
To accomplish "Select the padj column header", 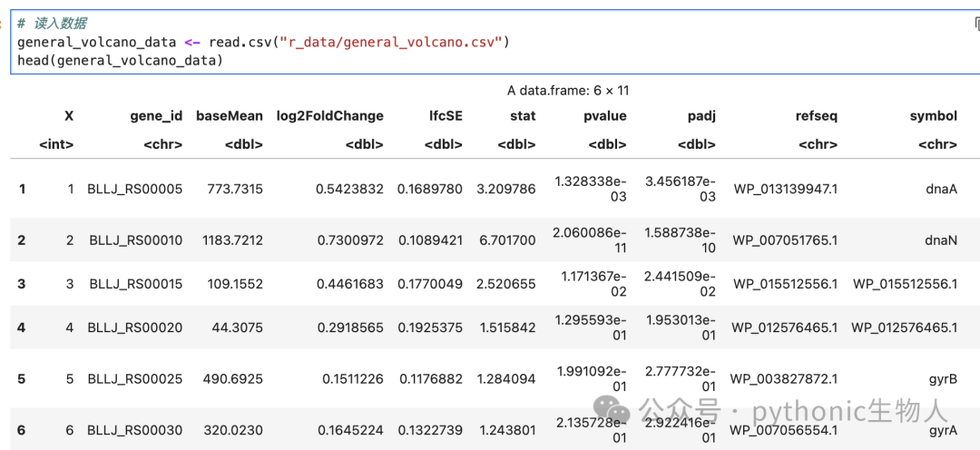I will point(701,115).
